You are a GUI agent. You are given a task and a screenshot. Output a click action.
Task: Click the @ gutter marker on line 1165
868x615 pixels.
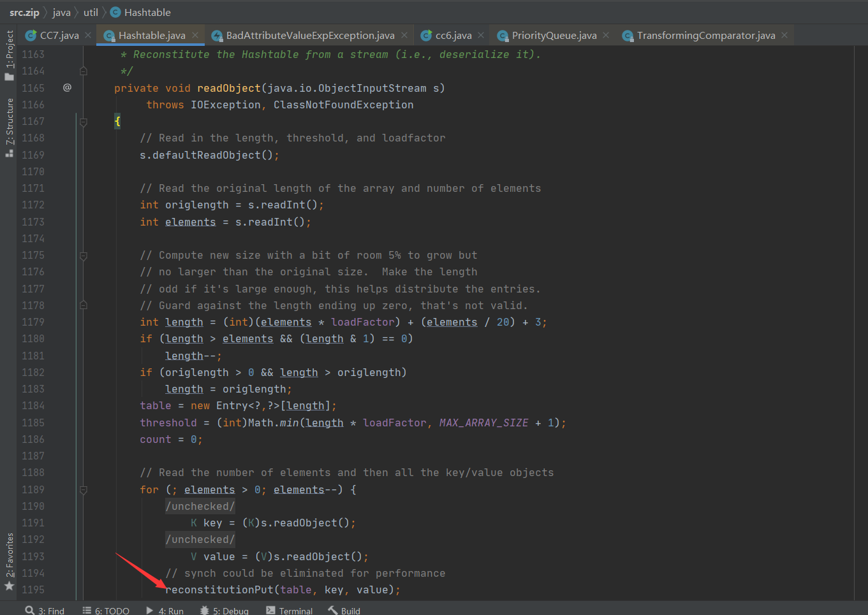[x=67, y=87]
